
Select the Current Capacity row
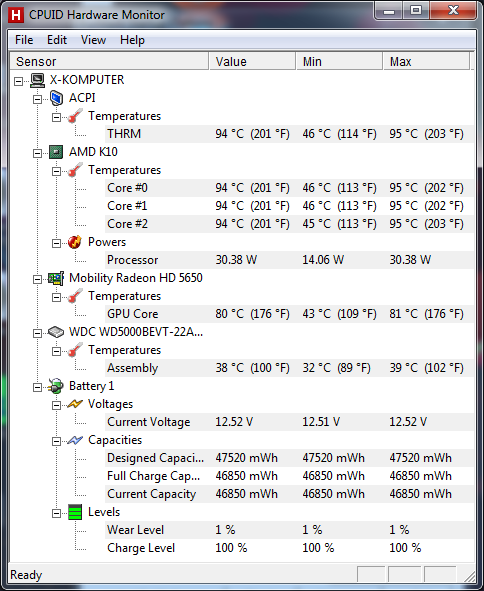(x=289, y=494)
